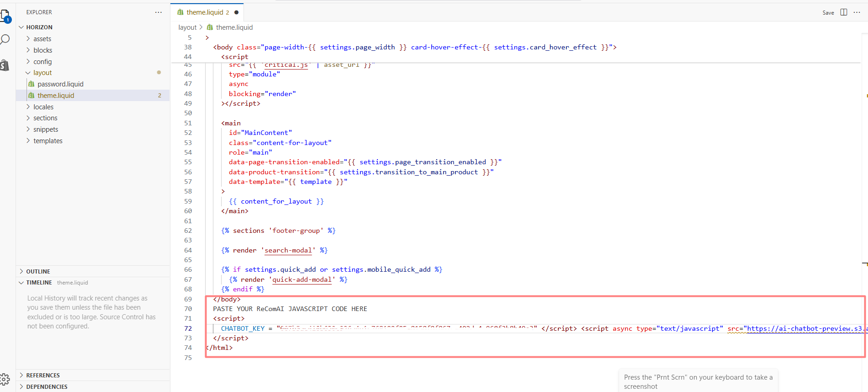Open editor more actions ellipsis
The width and height of the screenshot is (868, 392).
coord(857,12)
